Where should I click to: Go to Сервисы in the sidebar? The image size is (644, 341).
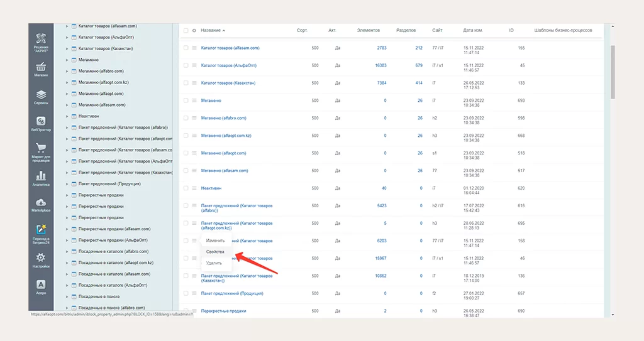pyautogui.click(x=41, y=97)
